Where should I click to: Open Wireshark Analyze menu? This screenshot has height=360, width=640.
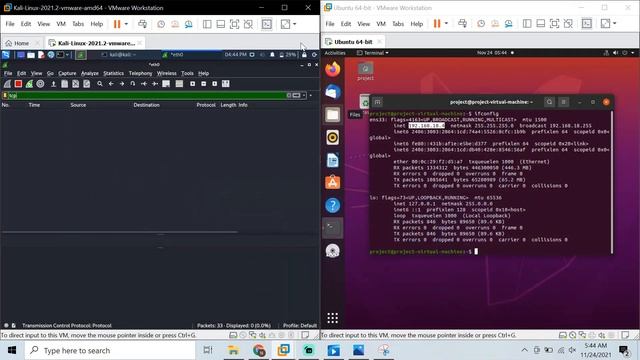(x=90, y=73)
